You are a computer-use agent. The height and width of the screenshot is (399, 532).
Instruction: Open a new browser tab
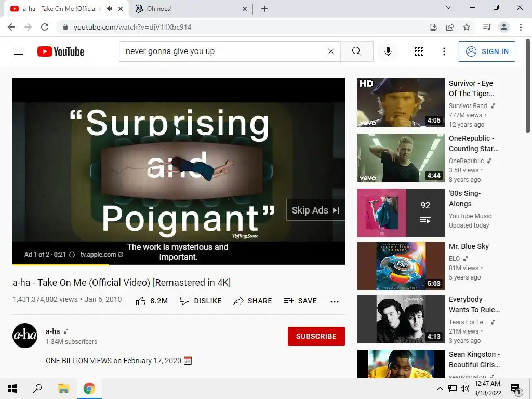264,9
